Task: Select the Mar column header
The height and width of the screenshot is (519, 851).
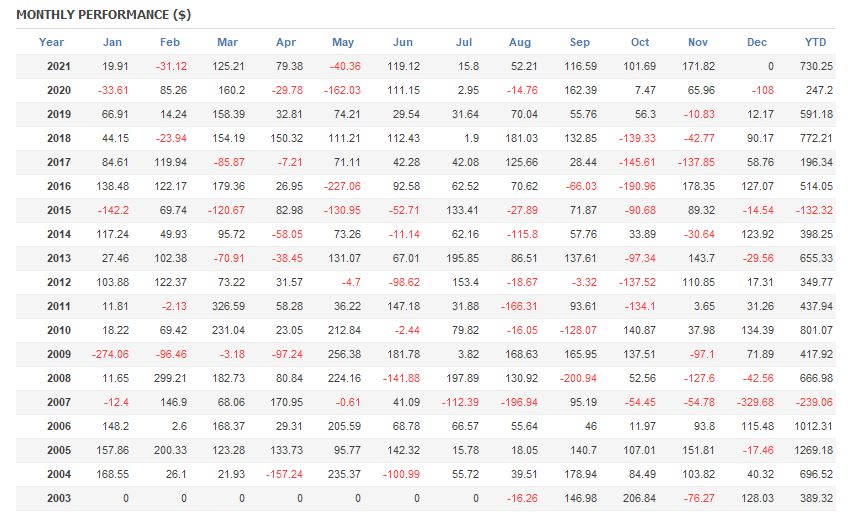Action: [227, 42]
